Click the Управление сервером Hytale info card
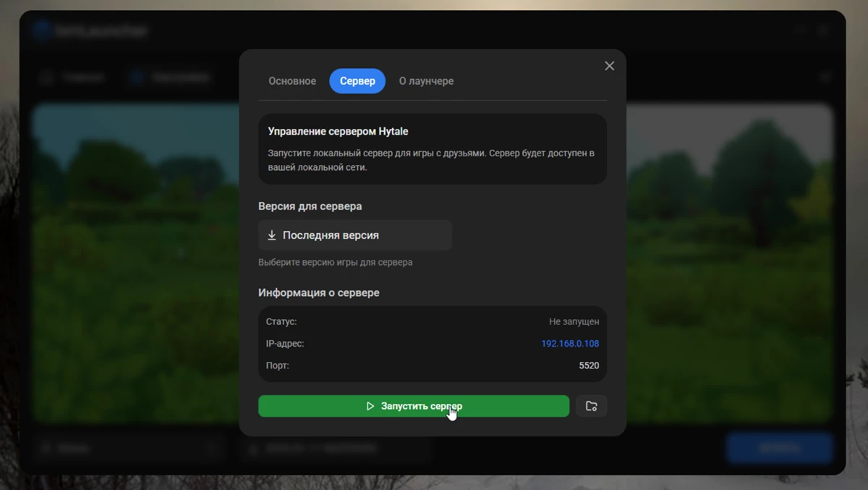The image size is (868, 490). pyautogui.click(x=432, y=148)
